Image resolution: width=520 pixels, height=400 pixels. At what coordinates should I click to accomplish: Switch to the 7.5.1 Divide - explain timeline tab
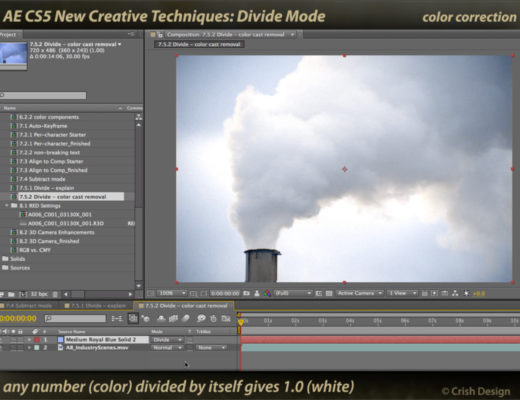tap(96, 306)
